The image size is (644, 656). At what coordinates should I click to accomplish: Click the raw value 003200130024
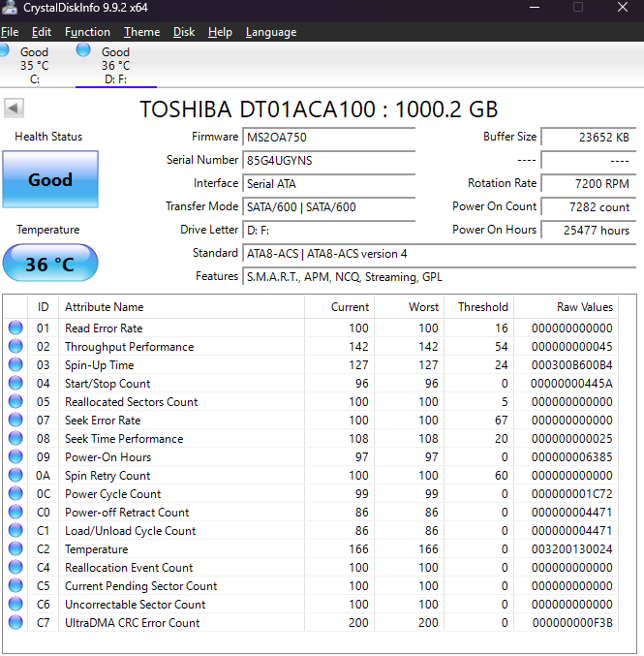[571, 548]
